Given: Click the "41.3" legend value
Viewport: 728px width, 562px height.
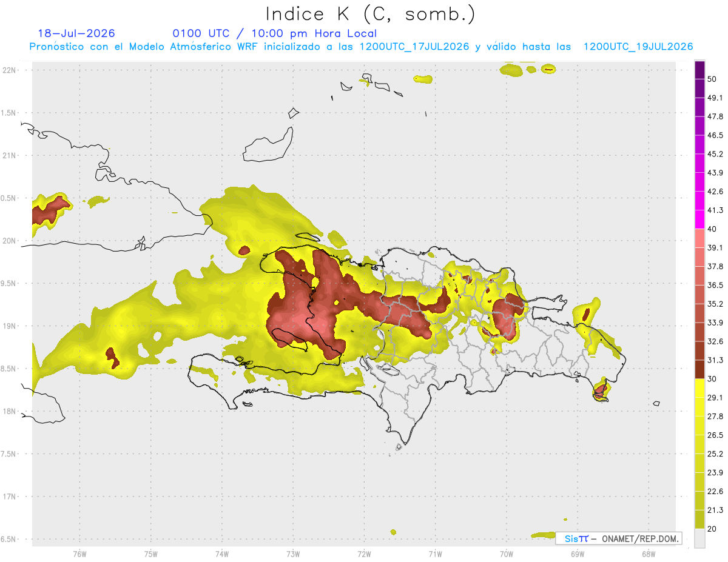Looking at the screenshot, I should [x=715, y=210].
